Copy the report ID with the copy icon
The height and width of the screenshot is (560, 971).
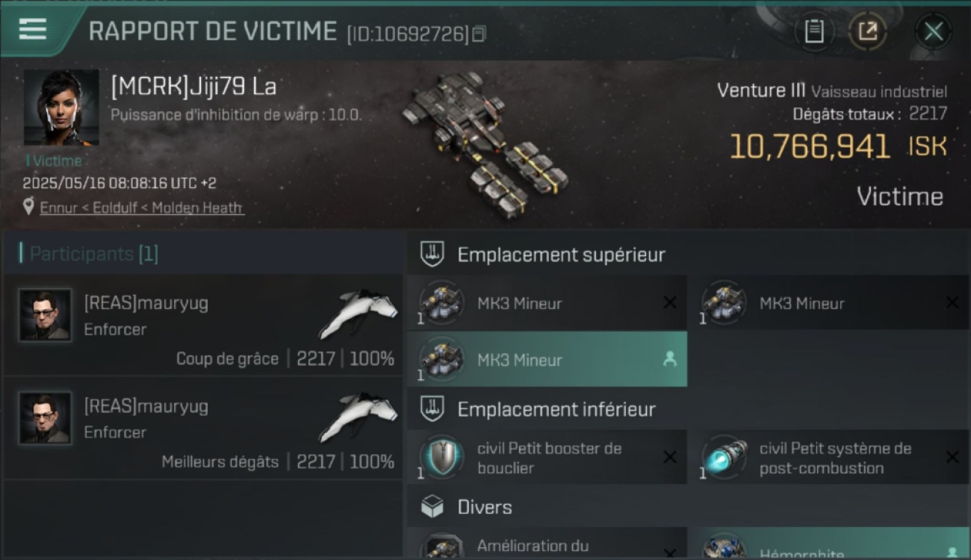[480, 34]
